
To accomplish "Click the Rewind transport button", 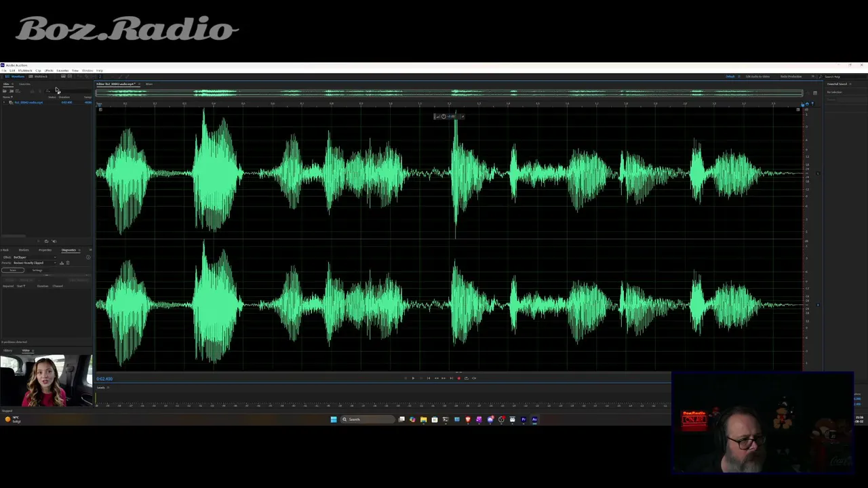I will [436, 378].
